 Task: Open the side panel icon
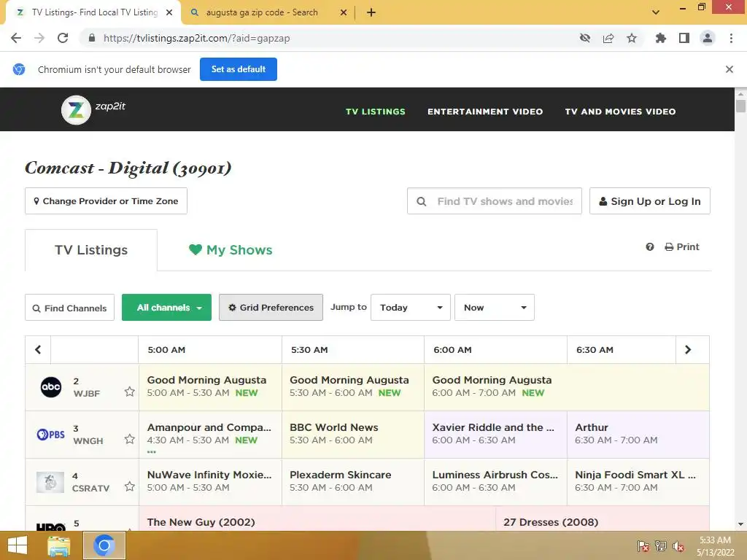684,38
